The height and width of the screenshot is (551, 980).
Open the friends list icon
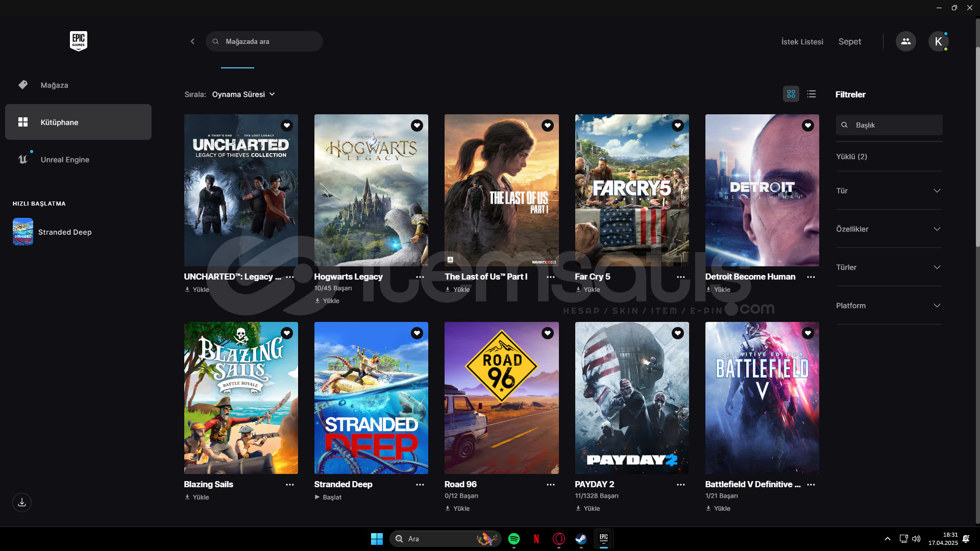coord(906,41)
